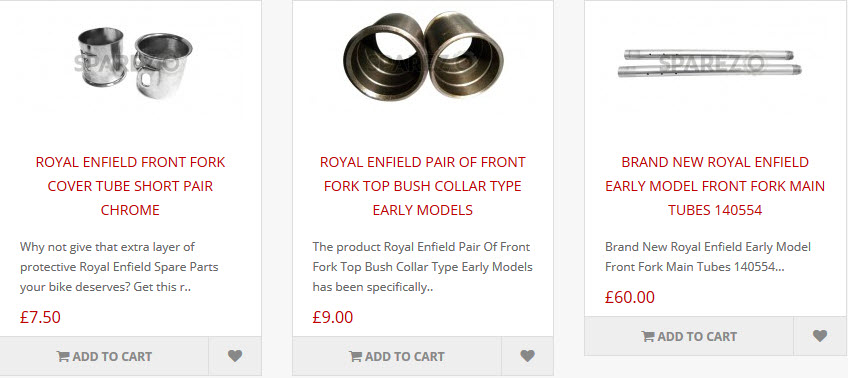
Task: Open Pair Of Front Fork Top Bush title
Action: [x=422, y=186]
